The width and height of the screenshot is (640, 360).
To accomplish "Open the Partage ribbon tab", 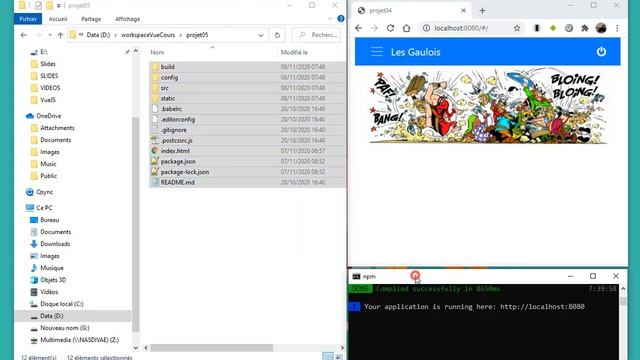I will pyautogui.click(x=91, y=19).
